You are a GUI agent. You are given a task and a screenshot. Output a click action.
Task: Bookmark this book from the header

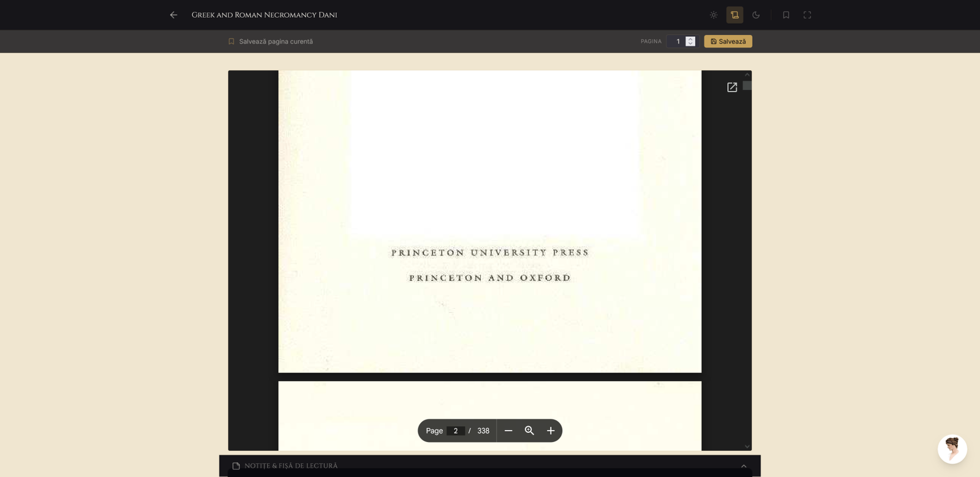coord(786,15)
